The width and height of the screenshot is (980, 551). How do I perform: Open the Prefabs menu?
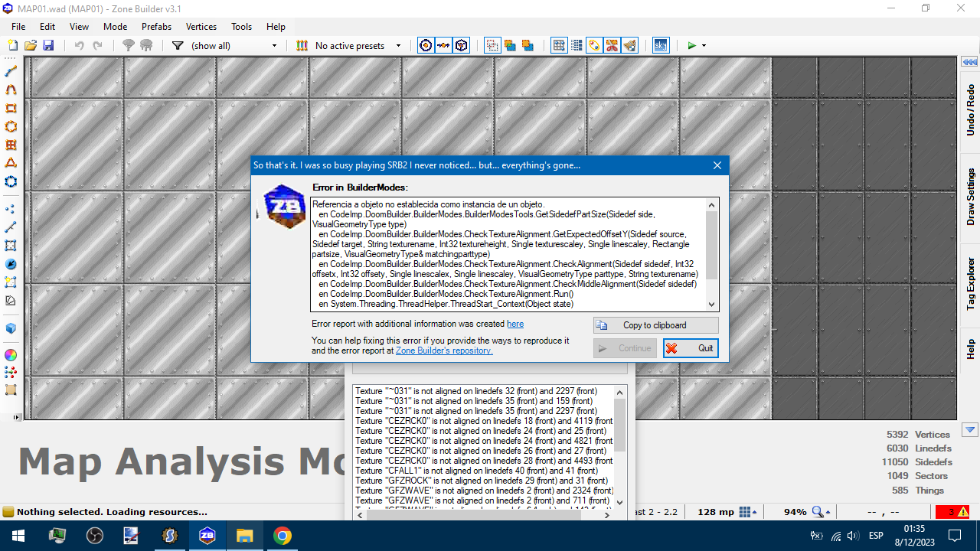click(x=157, y=26)
